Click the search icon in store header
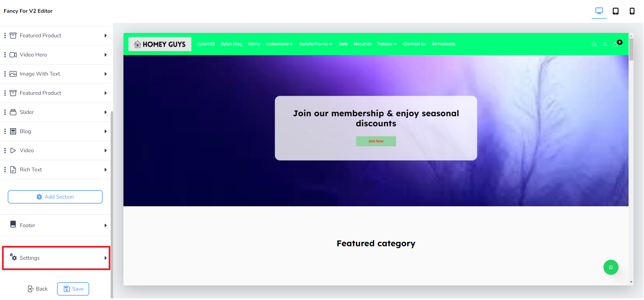 pos(594,44)
